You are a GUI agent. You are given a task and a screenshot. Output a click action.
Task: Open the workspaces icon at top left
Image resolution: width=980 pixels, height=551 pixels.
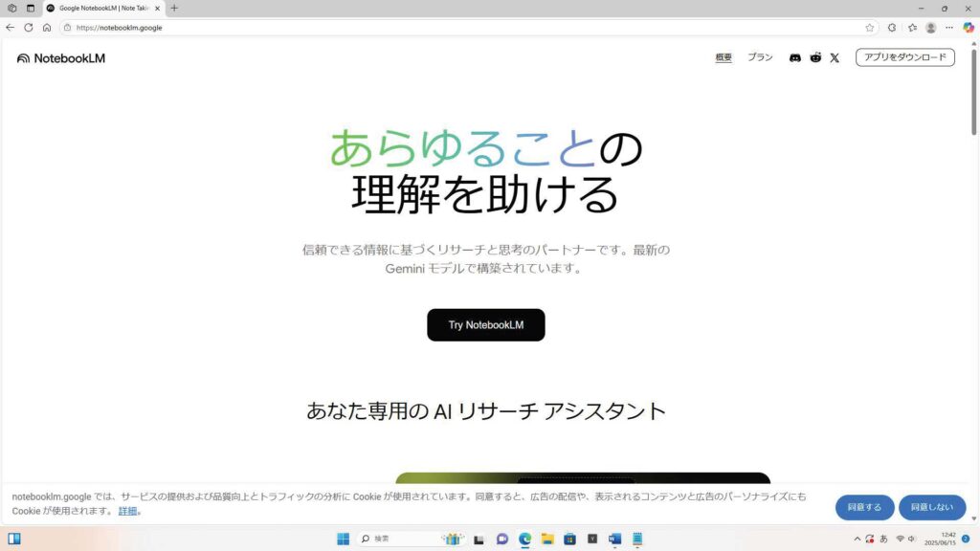(11, 8)
